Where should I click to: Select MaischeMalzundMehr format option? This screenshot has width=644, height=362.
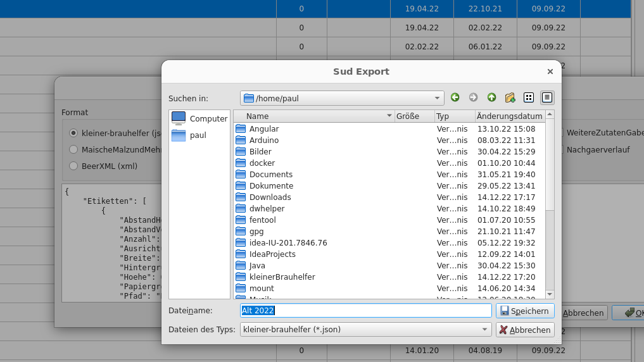click(74, 150)
